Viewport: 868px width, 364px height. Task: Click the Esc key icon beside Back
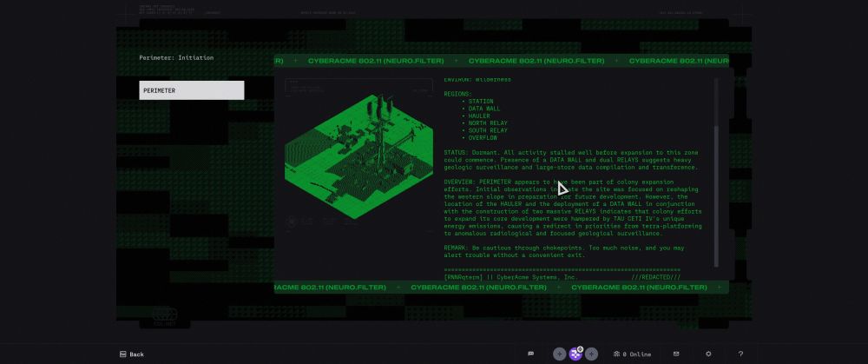[122, 354]
